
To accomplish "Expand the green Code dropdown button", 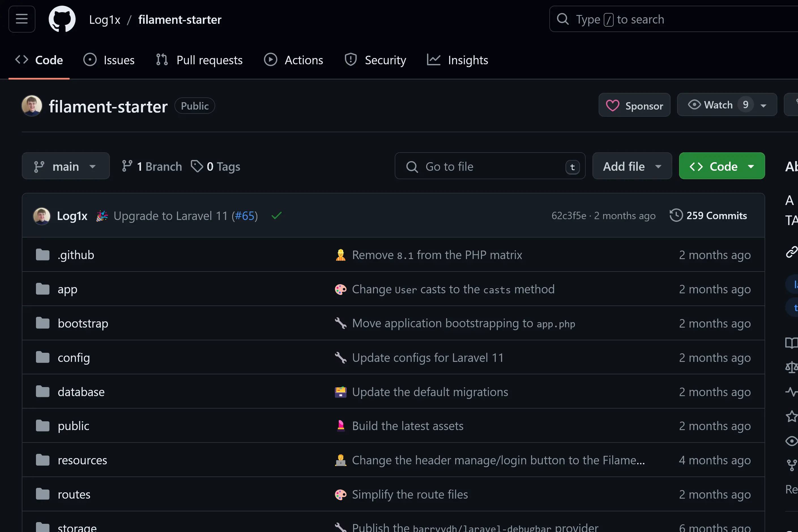I will pyautogui.click(x=722, y=166).
